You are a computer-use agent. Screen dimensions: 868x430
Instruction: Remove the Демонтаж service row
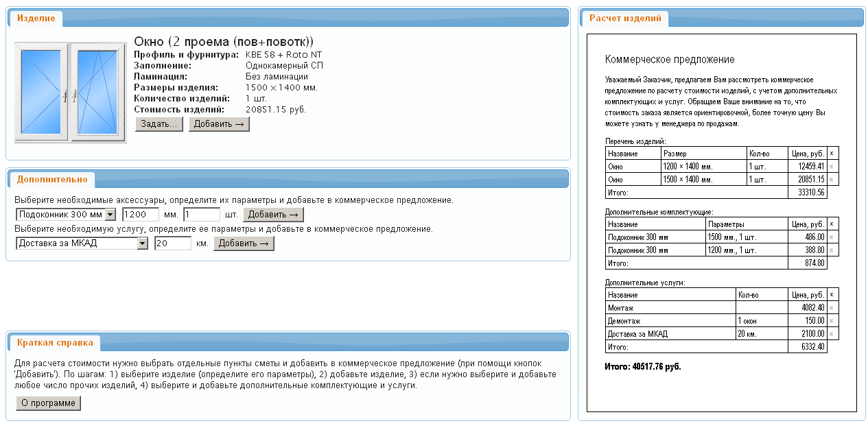(x=832, y=321)
